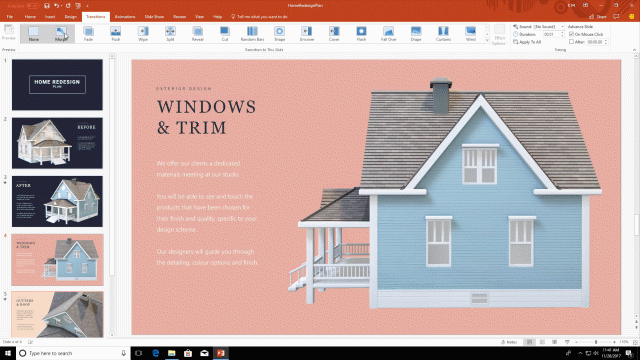Undo the last action
The image size is (640, 360).
pyautogui.click(x=57, y=6)
